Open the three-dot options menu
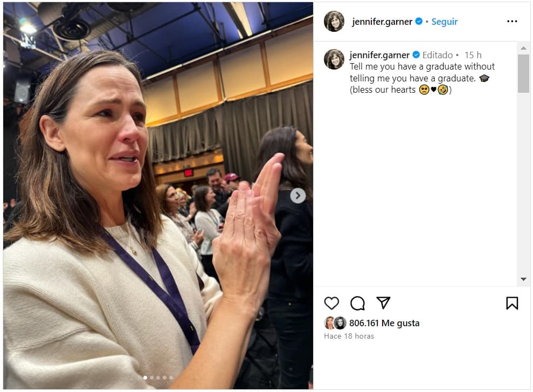 511,20
